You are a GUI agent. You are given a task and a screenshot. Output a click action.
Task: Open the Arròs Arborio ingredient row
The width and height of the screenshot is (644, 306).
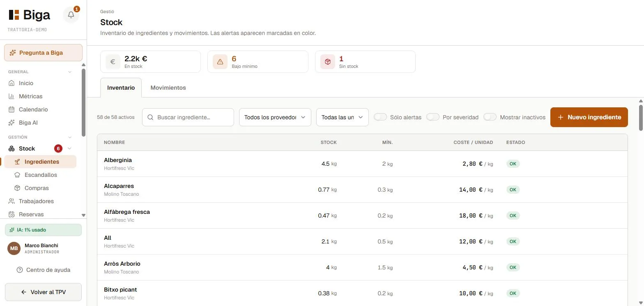(x=362, y=267)
